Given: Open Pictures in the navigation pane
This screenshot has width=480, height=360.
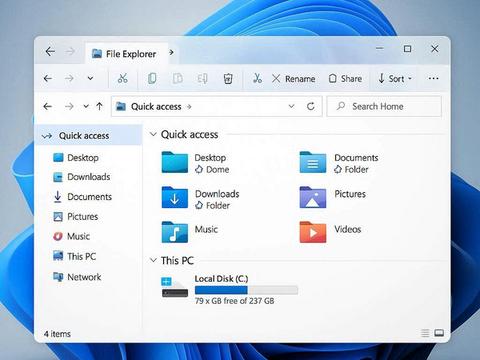Looking at the screenshot, I should pos(76,217).
